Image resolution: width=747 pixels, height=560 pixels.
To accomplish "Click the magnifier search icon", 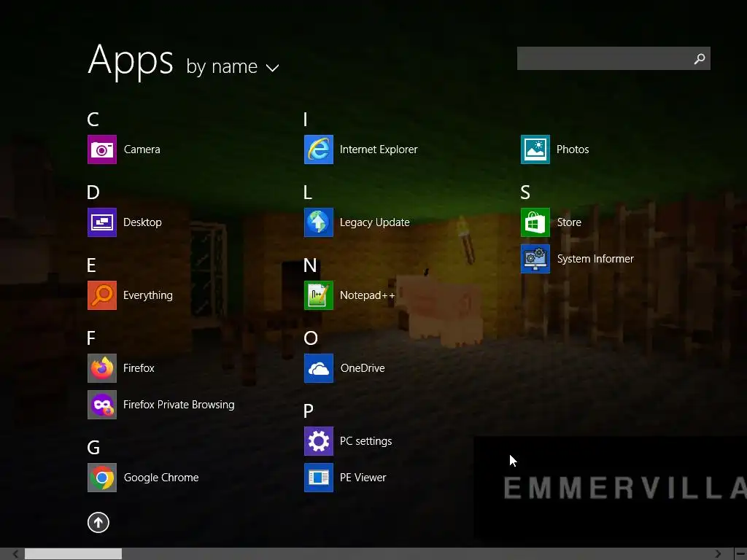I will coord(700,58).
